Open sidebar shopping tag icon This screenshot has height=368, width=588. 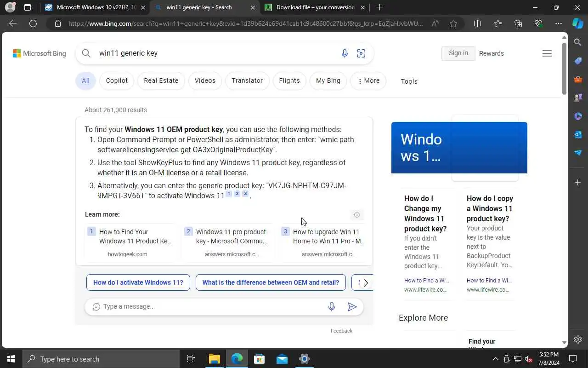(578, 61)
